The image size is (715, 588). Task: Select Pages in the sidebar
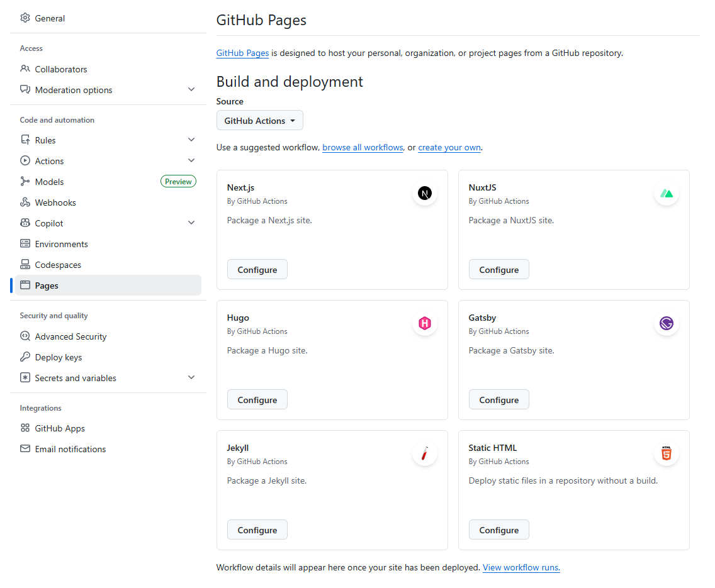[x=108, y=286]
